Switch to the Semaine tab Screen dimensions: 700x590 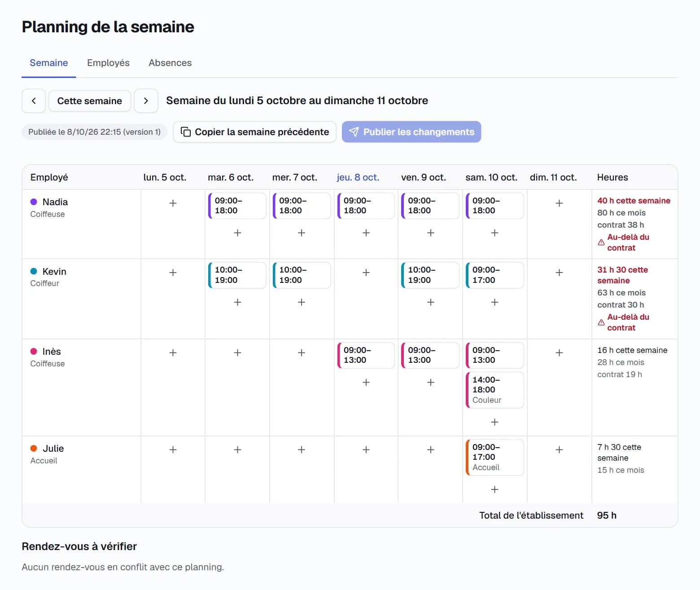tap(49, 63)
